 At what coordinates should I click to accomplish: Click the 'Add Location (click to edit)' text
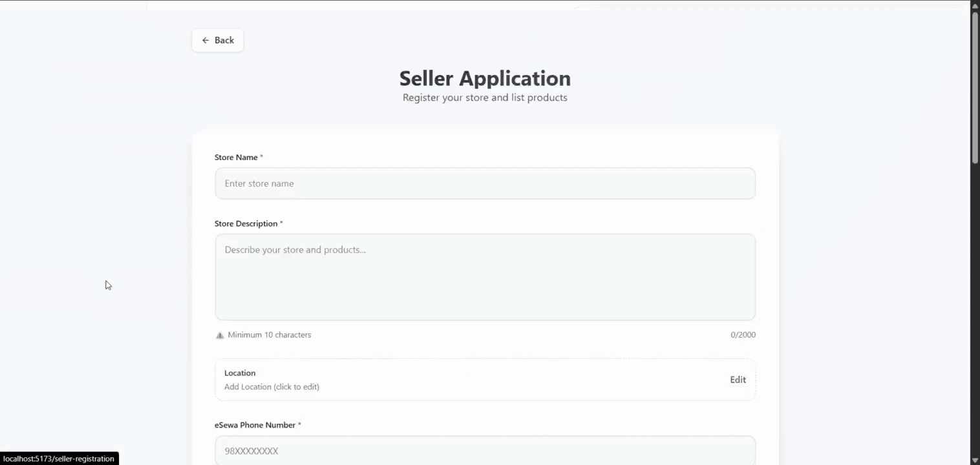click(272, 387)
